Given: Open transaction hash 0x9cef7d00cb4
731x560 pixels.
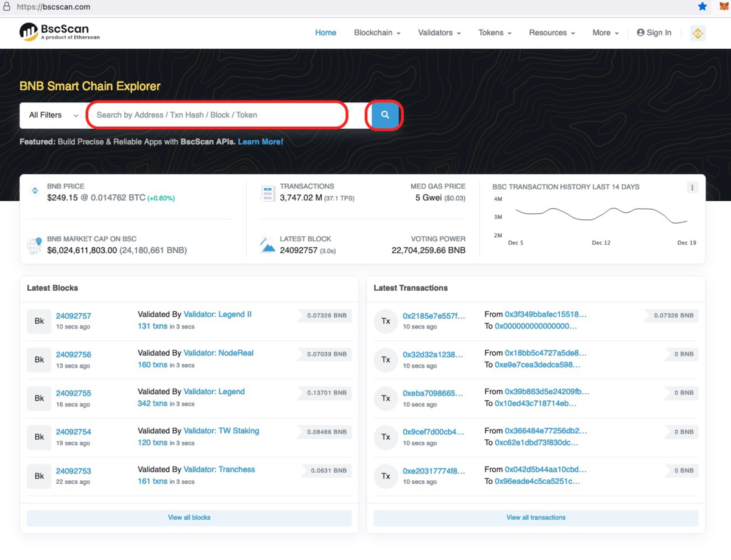Looking at the screenshot, I should click(434, 432).
